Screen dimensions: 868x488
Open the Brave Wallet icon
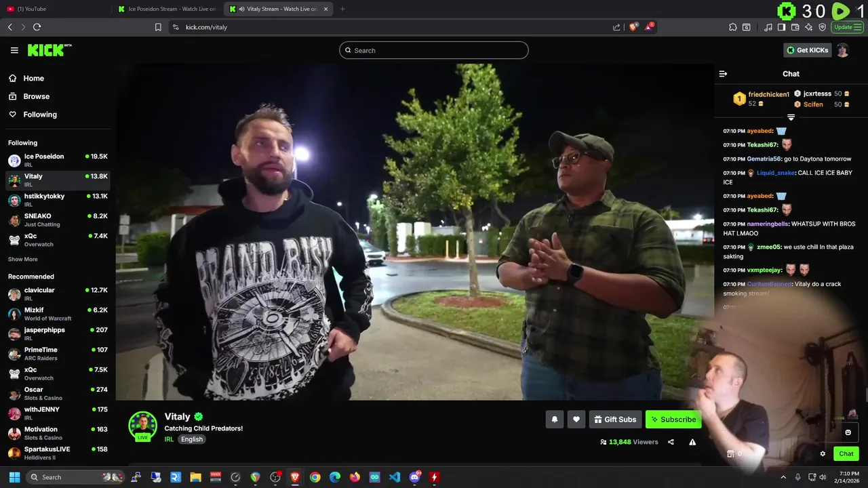(x=795, y=27)
